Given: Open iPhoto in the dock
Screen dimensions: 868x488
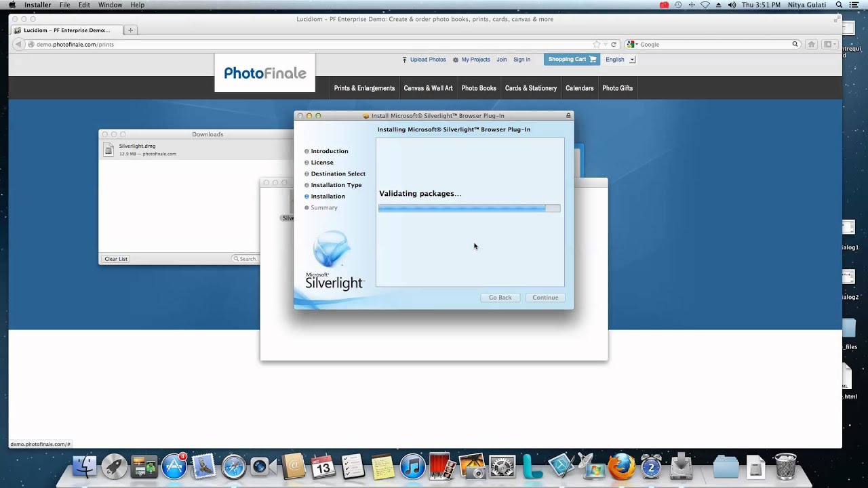Looking at the screenshot, I should (472, 466).
